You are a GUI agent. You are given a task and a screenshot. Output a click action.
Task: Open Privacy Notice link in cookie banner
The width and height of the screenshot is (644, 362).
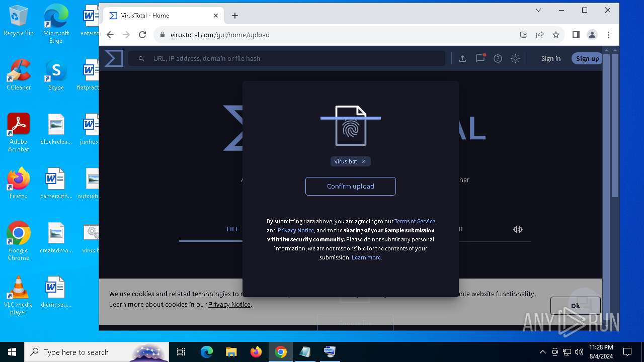tap(229, 304)
